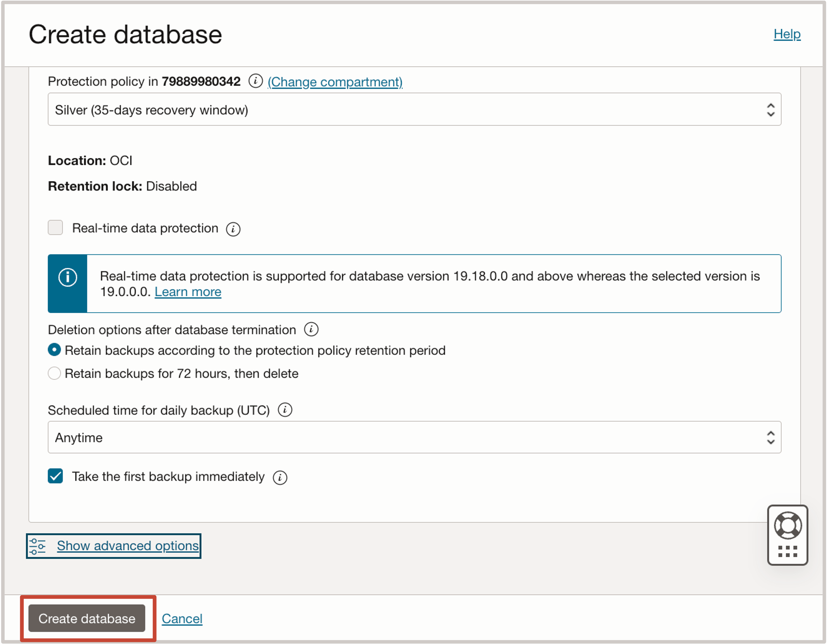
Task: Select Retain backups according to protection policy radio button
Action: tap(56, 350)
